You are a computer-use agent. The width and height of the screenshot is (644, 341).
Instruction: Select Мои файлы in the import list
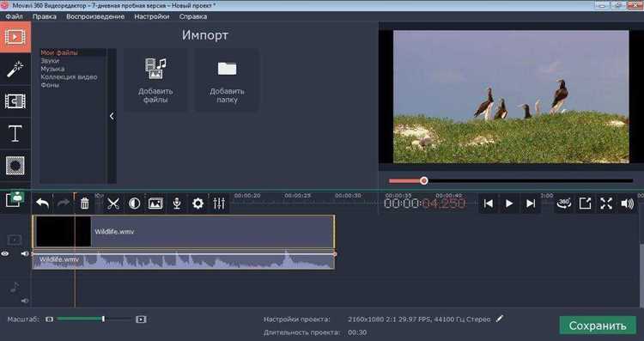pyautogui.click(x=59, y=52)
